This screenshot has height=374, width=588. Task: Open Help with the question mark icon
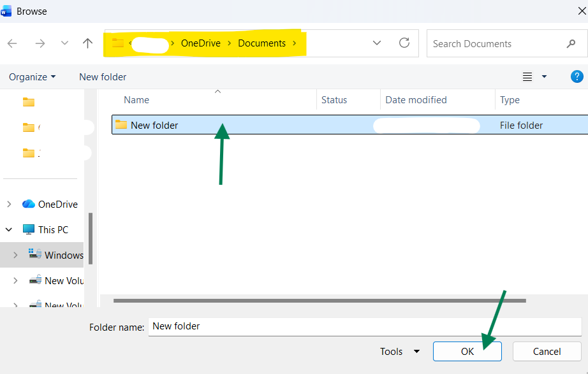click(577, 76)
